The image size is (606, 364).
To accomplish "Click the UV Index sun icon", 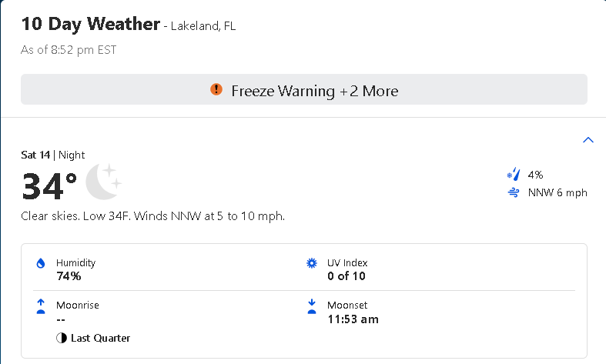I will point(312,263).
